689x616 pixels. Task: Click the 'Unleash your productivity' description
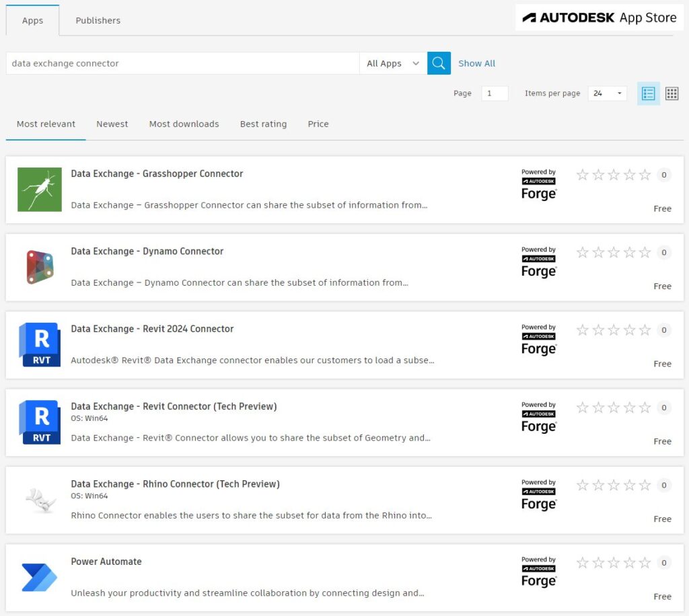248,593
